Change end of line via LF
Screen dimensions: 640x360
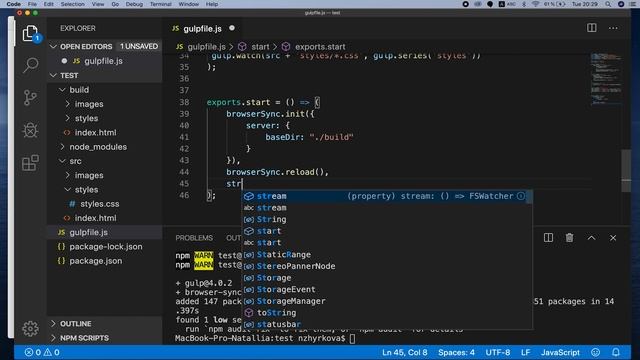pos(525,352)
